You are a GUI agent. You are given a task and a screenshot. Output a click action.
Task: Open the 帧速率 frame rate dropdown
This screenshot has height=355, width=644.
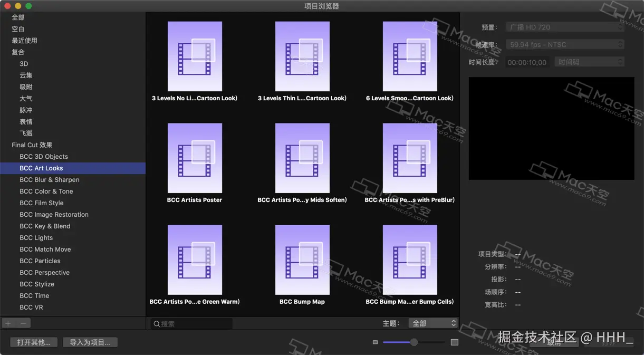[565, 45]
